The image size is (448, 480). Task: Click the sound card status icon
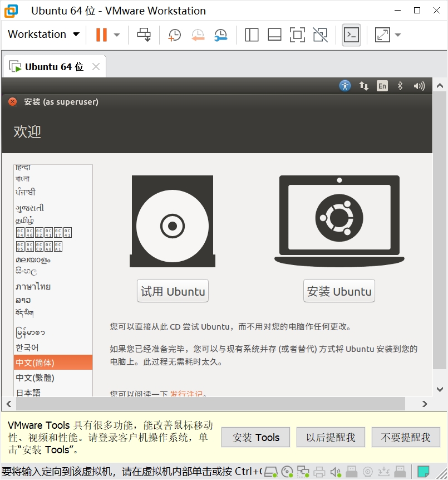[x=336, y=472]
